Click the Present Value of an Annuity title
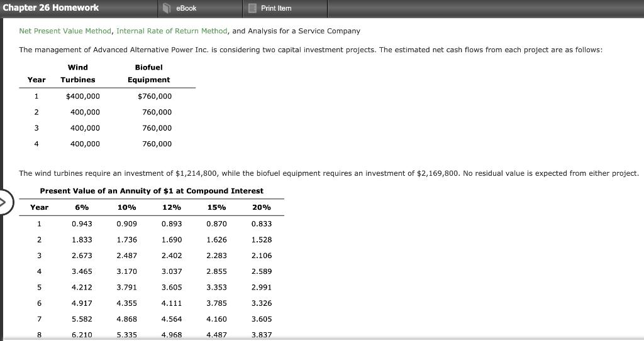The height and width of the screenshot is (341, 644). [x=152, y=191]
